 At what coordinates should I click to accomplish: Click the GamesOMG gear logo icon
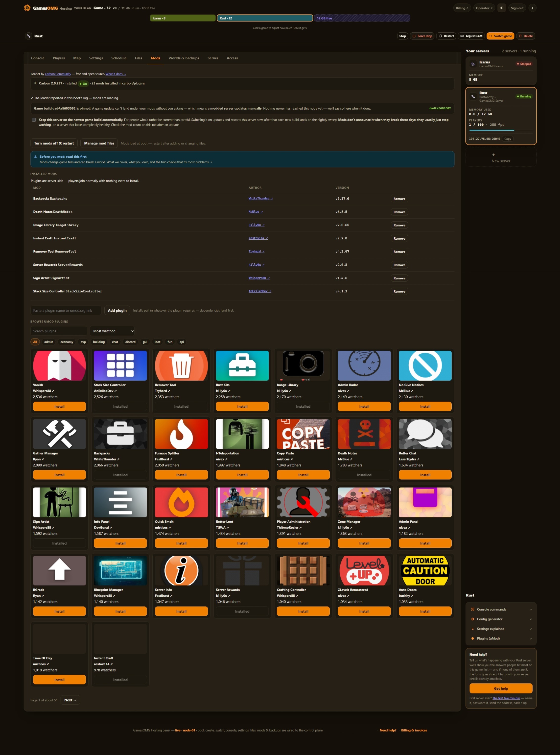tap(27, 8)
